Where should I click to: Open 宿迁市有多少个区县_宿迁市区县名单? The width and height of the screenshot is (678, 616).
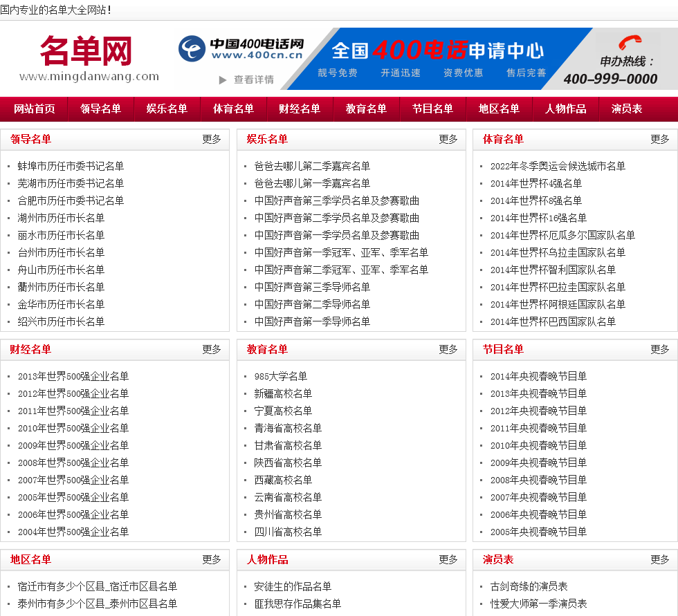pos(98,587)
